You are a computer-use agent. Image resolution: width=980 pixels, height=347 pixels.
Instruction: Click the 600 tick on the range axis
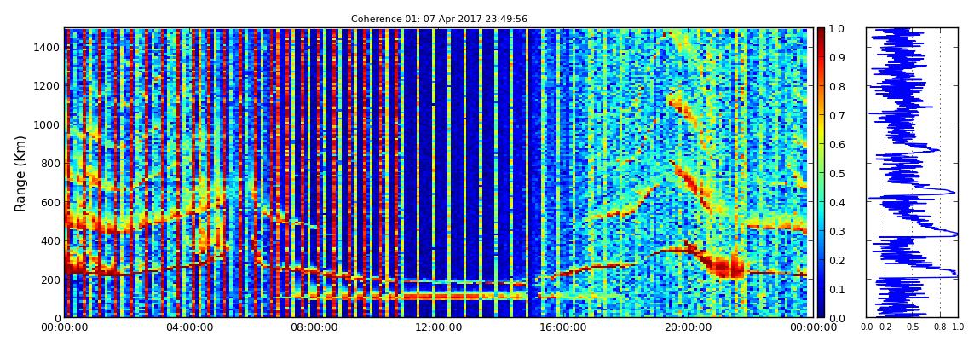coord(49,202)
